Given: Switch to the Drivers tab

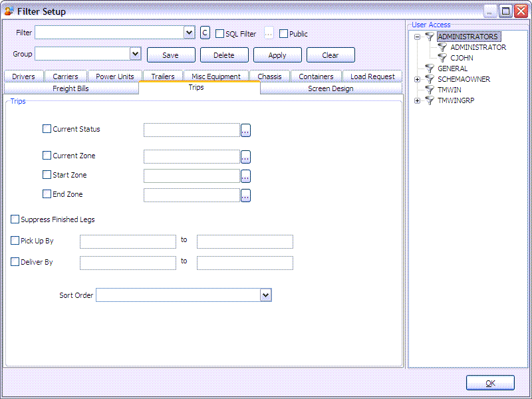Looking at the screenshot, I should click(x=23, y=76).
